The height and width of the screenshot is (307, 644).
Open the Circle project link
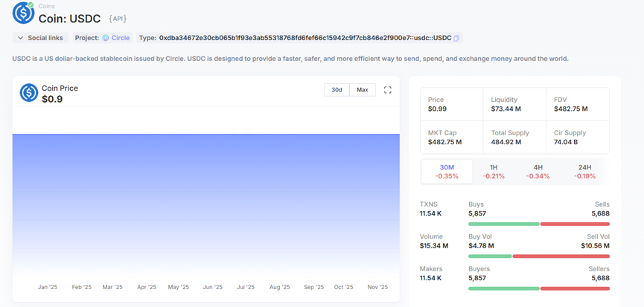coord(120,38)
